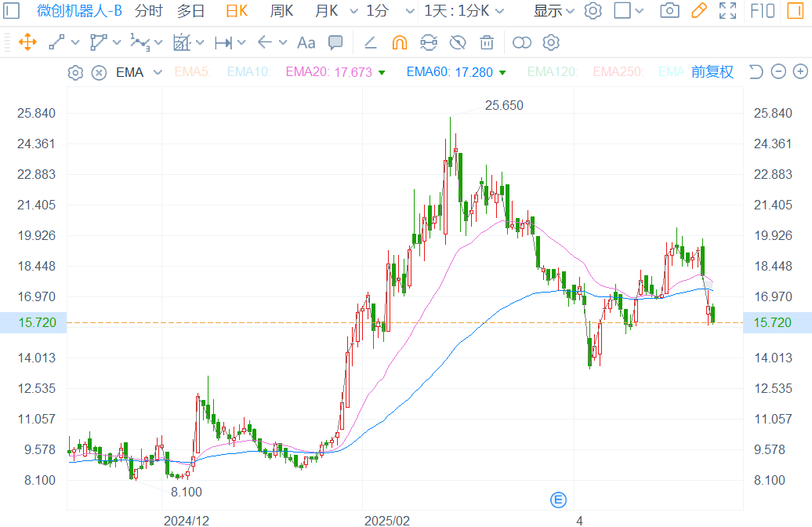Viewport: 812px width, 527px height.
Task: Click the orange drawing pencil icon
Action: pos(699,10)
